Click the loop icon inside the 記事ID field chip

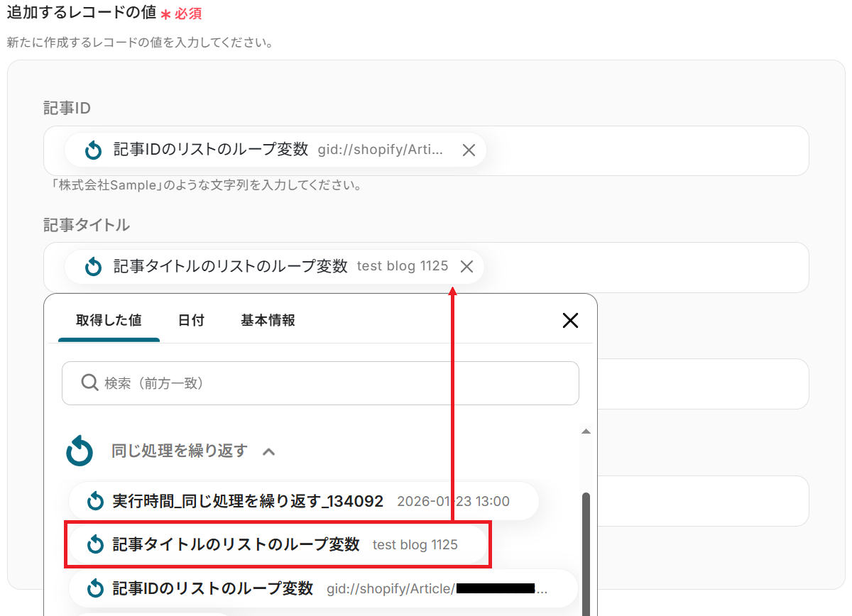tap(93, 150)
